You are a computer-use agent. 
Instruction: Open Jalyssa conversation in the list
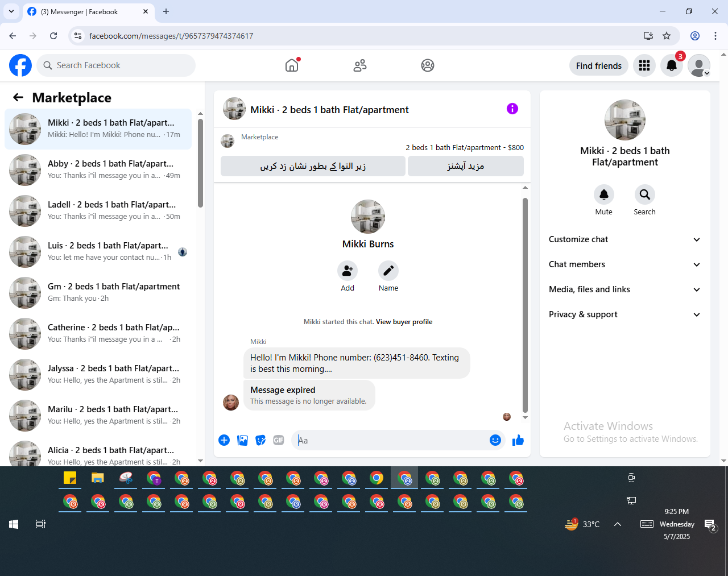(98, 375)
